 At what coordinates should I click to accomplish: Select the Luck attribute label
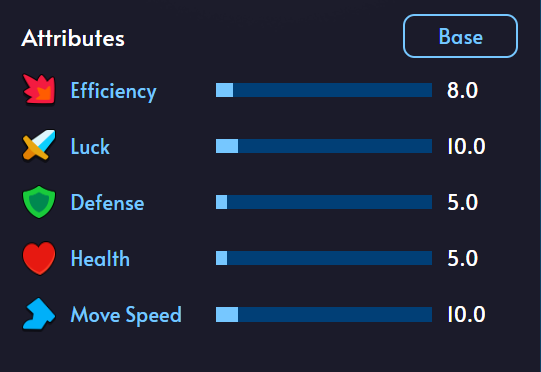click(x=90, y=146)
